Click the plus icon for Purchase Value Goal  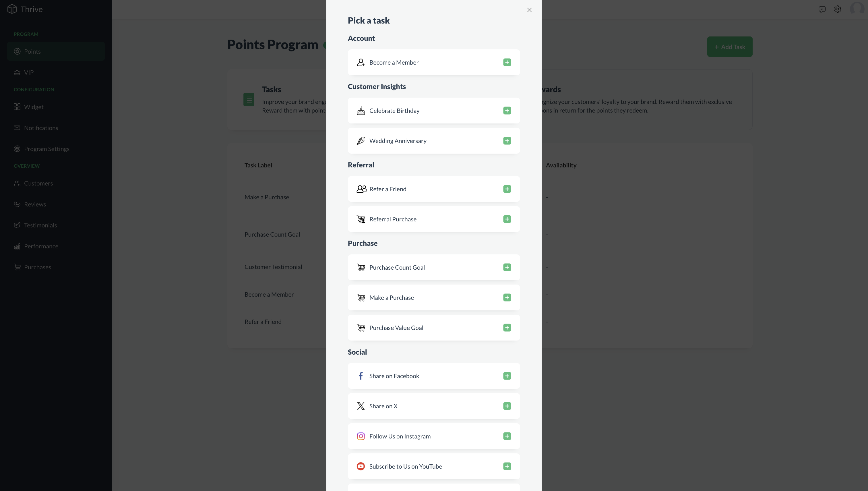point(507,328)
